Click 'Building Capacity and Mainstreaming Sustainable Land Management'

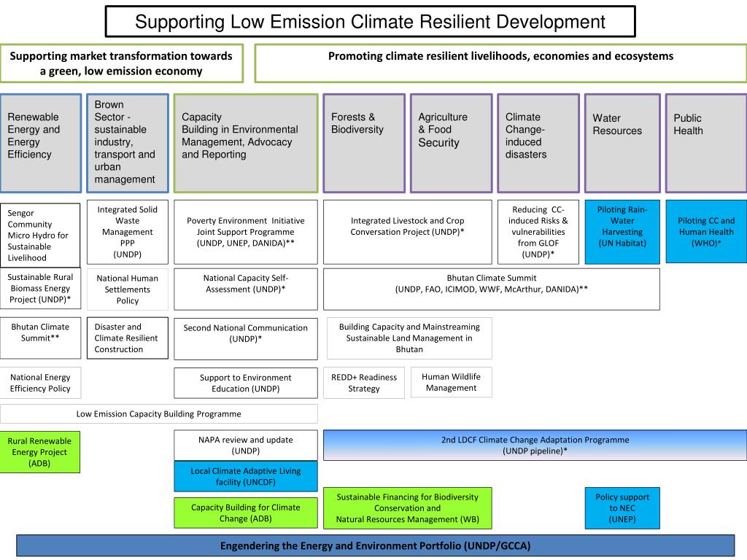coord(409,338)
